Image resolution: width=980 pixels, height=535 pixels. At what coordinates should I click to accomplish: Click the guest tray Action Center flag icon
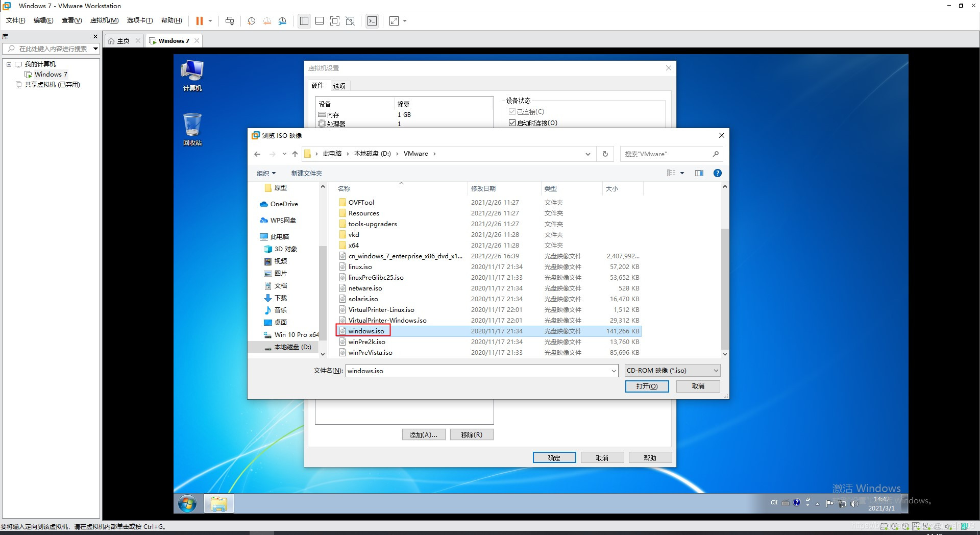point(829,504)
